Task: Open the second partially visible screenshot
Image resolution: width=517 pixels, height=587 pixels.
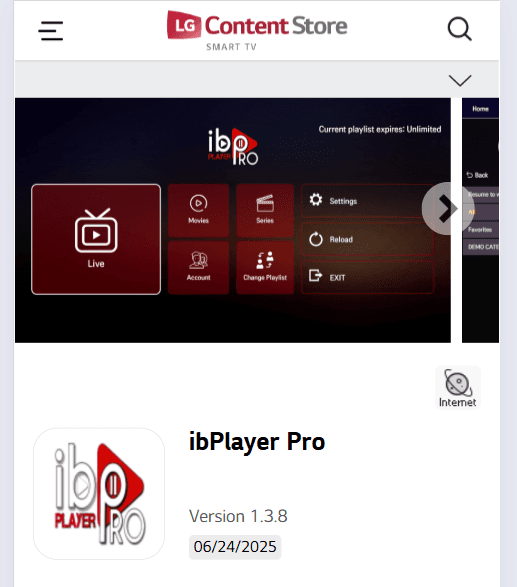Action: point(480,220)
